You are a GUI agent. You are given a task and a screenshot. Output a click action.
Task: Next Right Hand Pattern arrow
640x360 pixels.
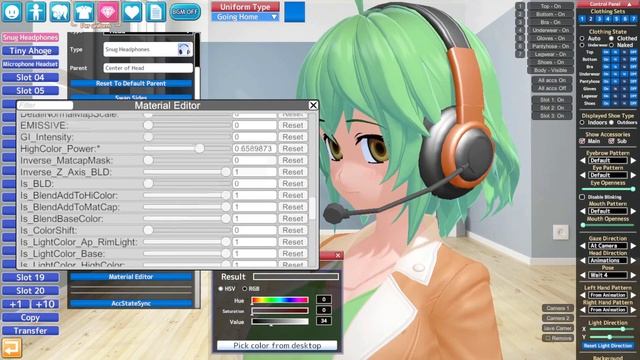pyautogui.click(x=633, y=310)
